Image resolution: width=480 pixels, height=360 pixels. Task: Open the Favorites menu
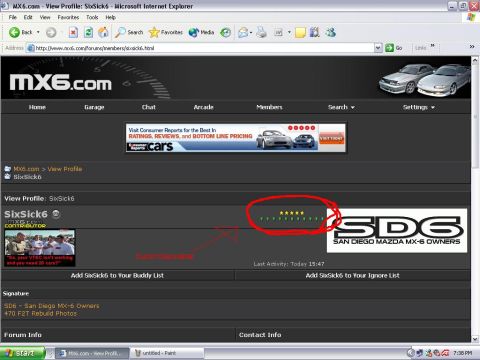point(68,17)
